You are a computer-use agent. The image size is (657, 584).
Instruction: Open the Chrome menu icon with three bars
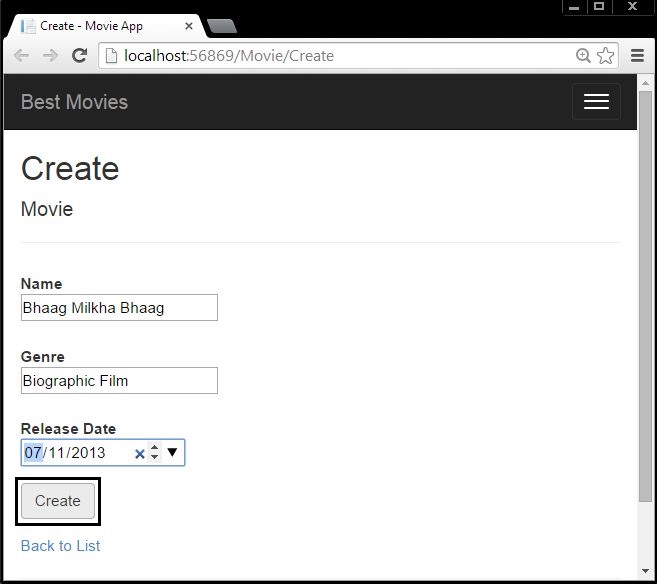tap(637, 55)
